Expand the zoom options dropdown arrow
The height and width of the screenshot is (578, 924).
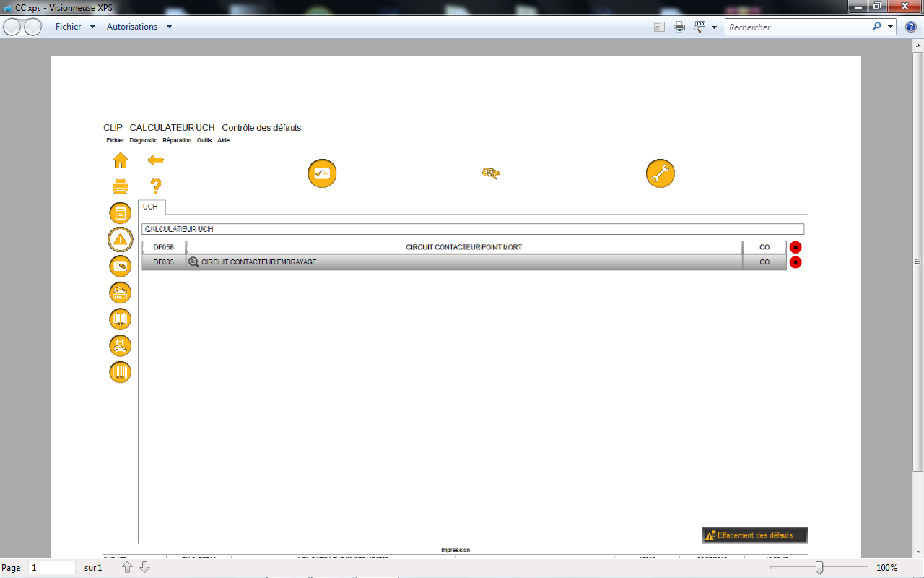[x=714, y=27]
